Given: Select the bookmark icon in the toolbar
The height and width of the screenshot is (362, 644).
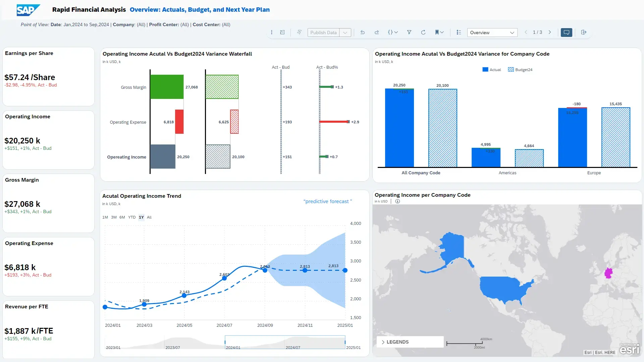Looking at the screenshot, I should click(437, 32).
